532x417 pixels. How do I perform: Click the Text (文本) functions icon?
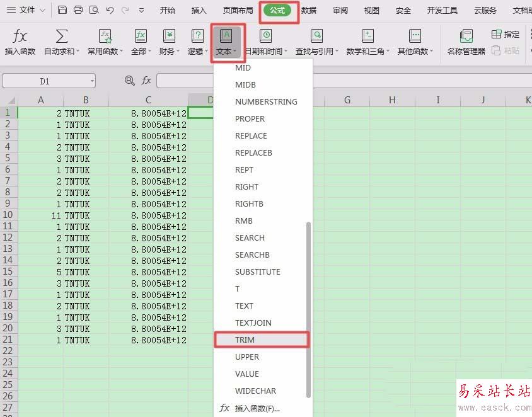point(226,36)
